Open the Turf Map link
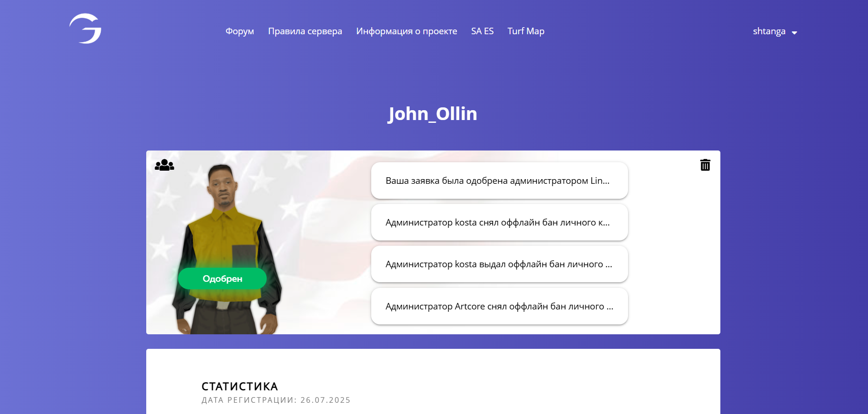868x414 pixels. pos(526,31)
